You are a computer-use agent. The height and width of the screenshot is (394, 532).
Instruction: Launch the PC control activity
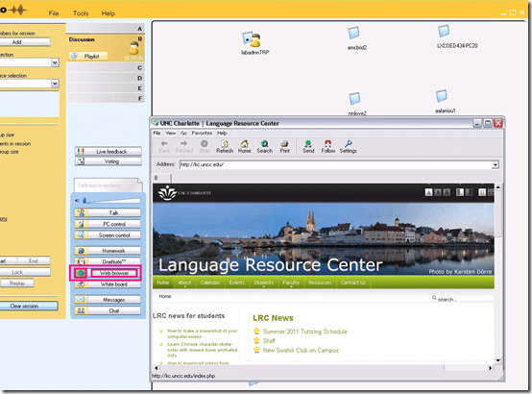coord(108,224)
